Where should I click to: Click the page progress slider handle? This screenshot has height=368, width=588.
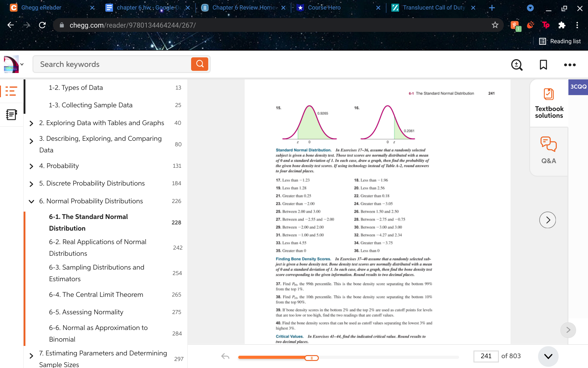(311, 358)
